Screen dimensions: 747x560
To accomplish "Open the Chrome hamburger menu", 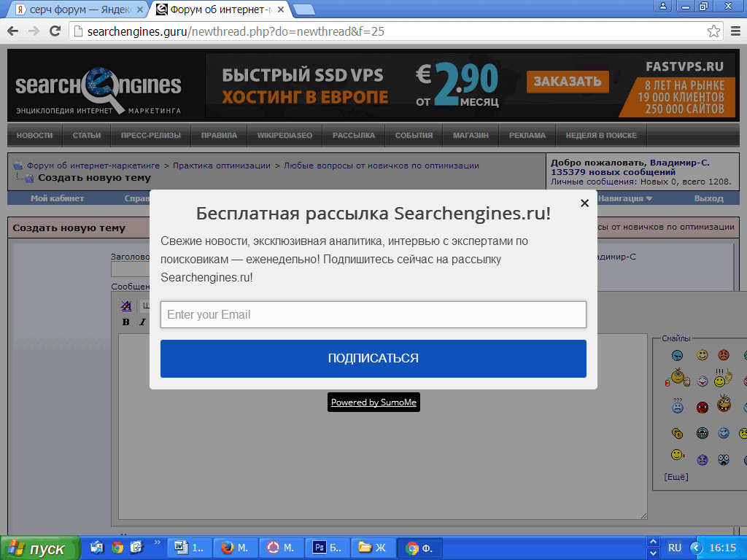I will [x=735, y=31].
